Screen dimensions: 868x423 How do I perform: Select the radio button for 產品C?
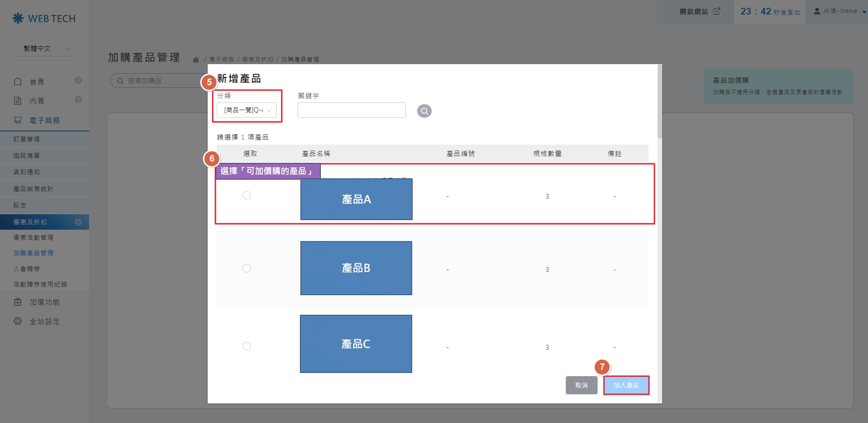click(x=247, y=346)
